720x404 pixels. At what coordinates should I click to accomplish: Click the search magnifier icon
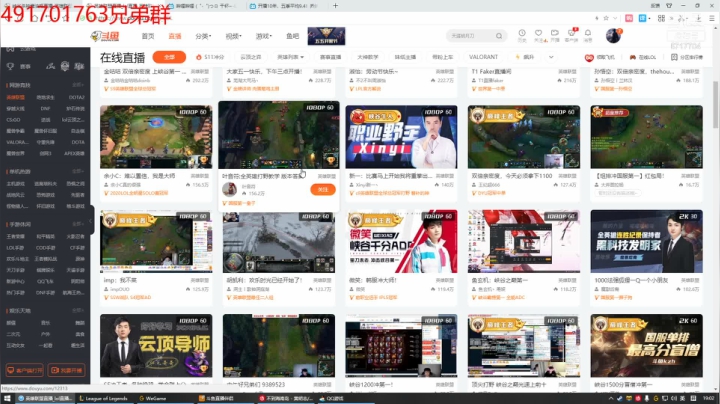click(x=499, y=36)
